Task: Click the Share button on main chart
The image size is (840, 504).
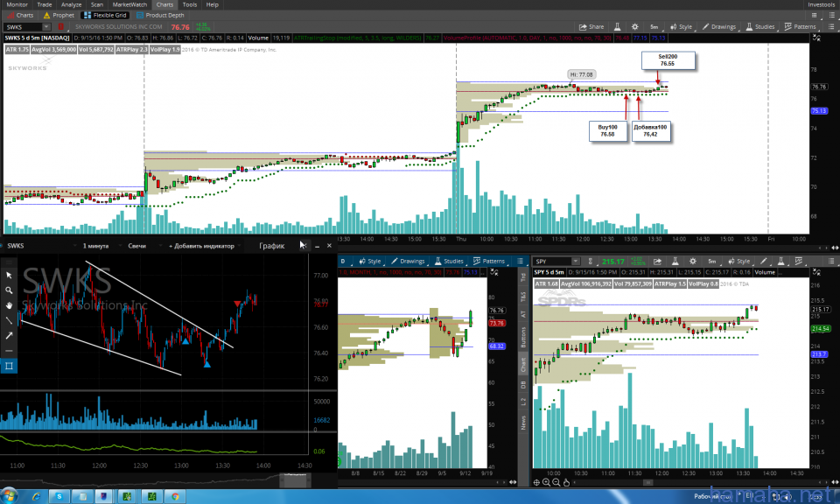Action: [x=591, y=27]
